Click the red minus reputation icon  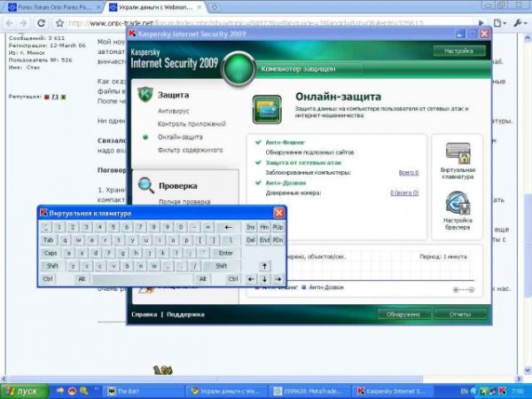pyautogui.click(x=47, y=97)
